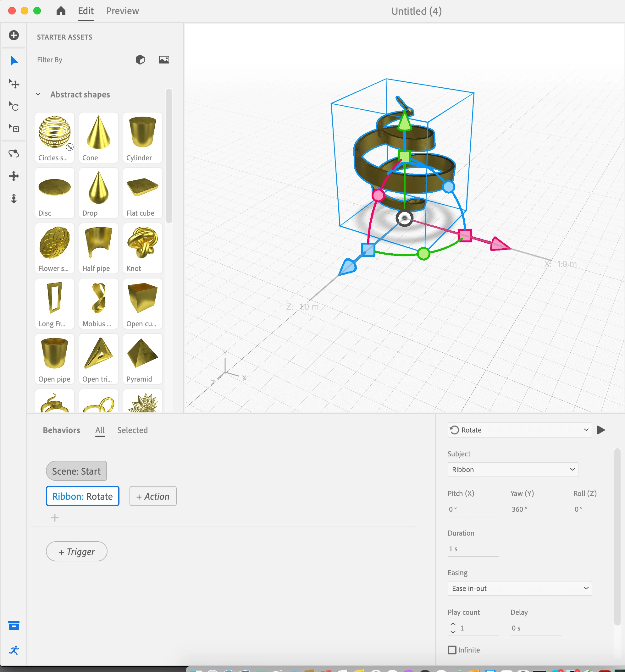This screenshot has height=672, width=625.
Task: Choose the Orbit camera tool
Action: pyautogui.click(x=14, y=153)
